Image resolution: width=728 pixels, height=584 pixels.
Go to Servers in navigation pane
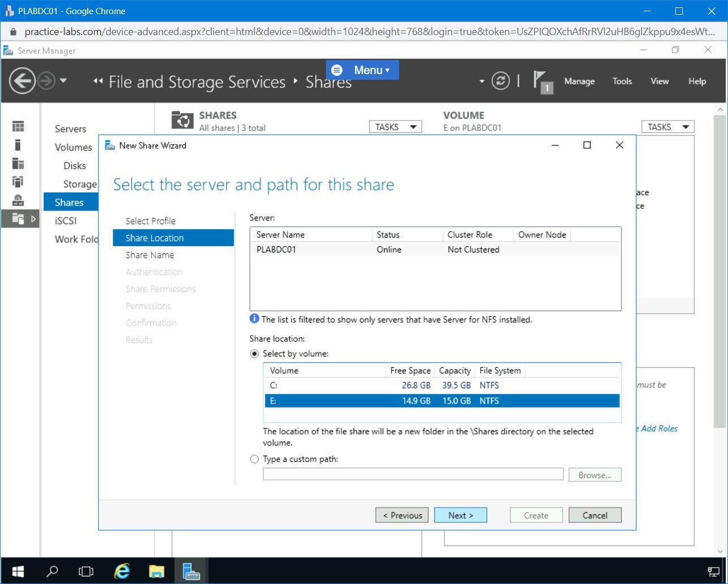click(70, 129)
